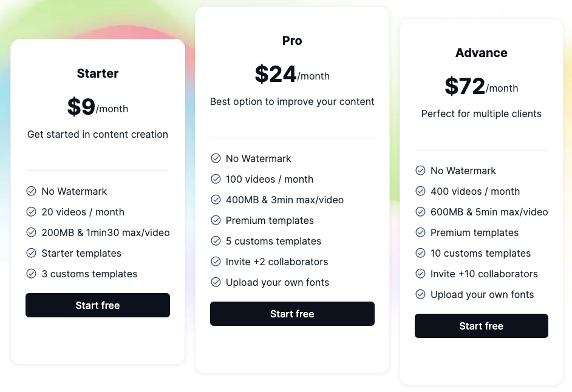Screen dimensions: 572x392
Task: Click check icon next to 10 customs templates
Action: tap(420, 253)
